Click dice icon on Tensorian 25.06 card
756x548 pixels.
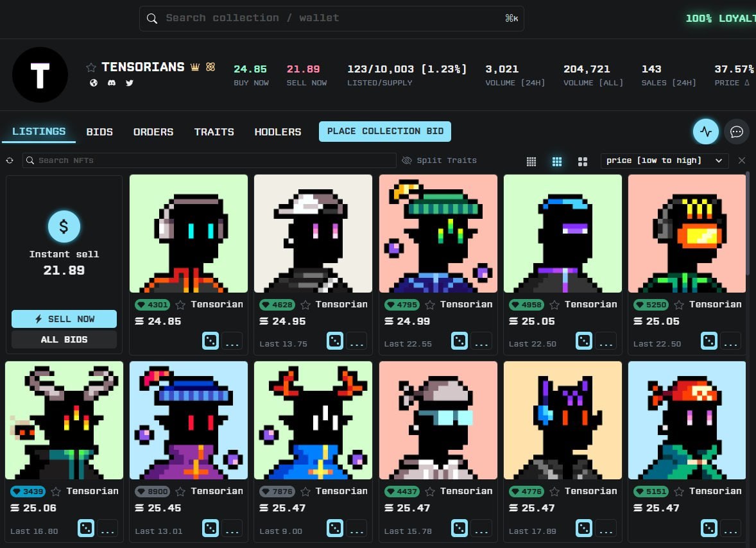(x=86, y=527)
